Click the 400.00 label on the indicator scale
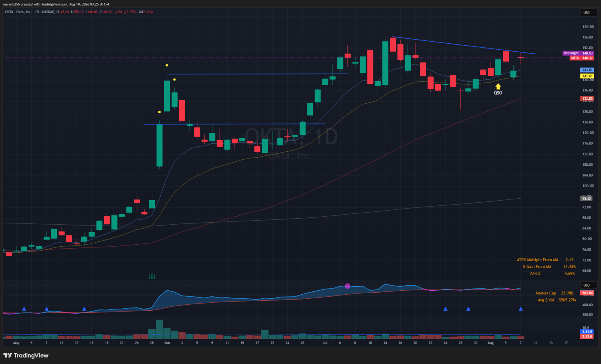The height and width of the screenshot is (364, 601). (x=587, y=305)
